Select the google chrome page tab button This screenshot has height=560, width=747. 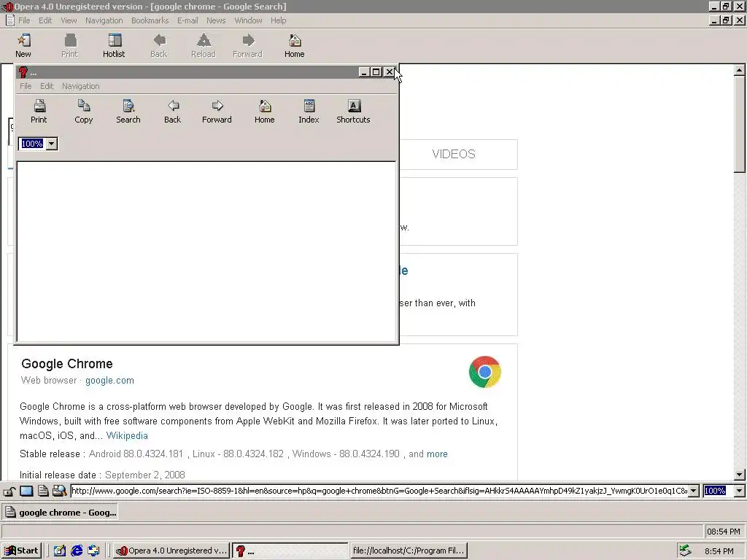[x=60, y=513]
